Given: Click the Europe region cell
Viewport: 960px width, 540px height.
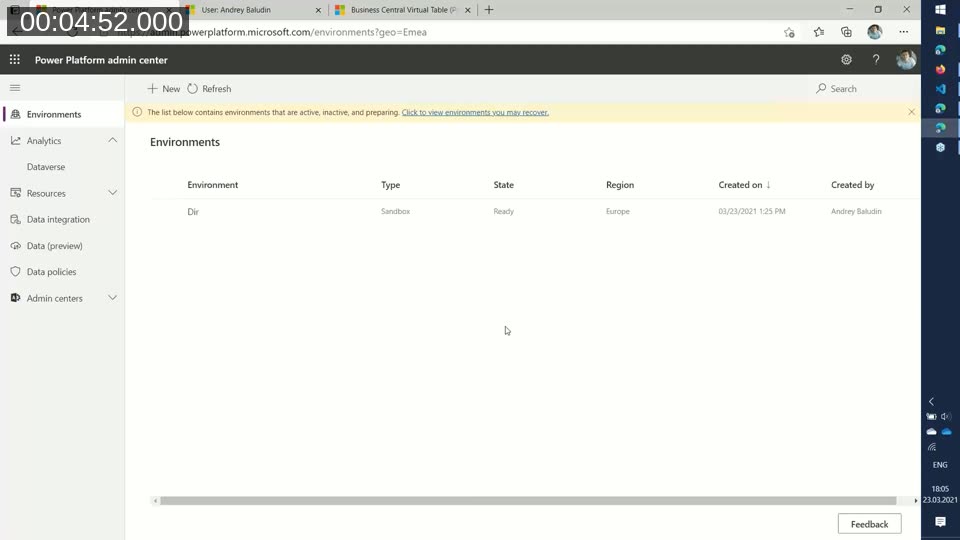Looking at the screenshot, I should (x=618, y=211).
